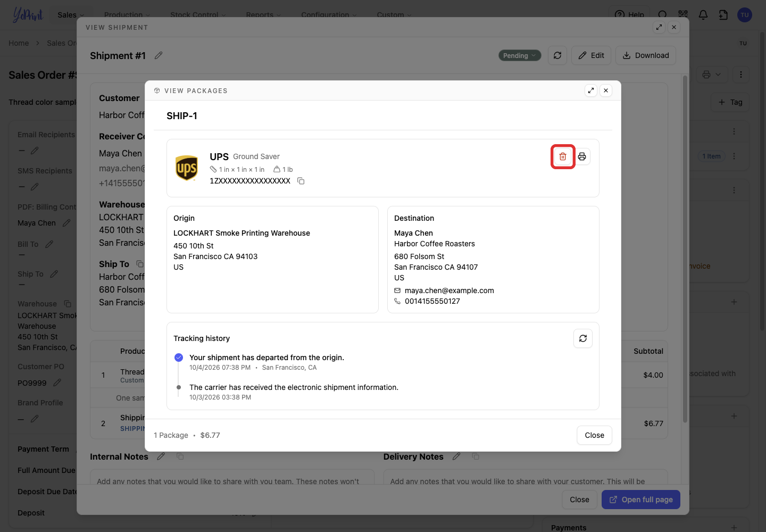
Task: Open the Configuration menu
Action: pyautogui.click(x=329, y=15)
